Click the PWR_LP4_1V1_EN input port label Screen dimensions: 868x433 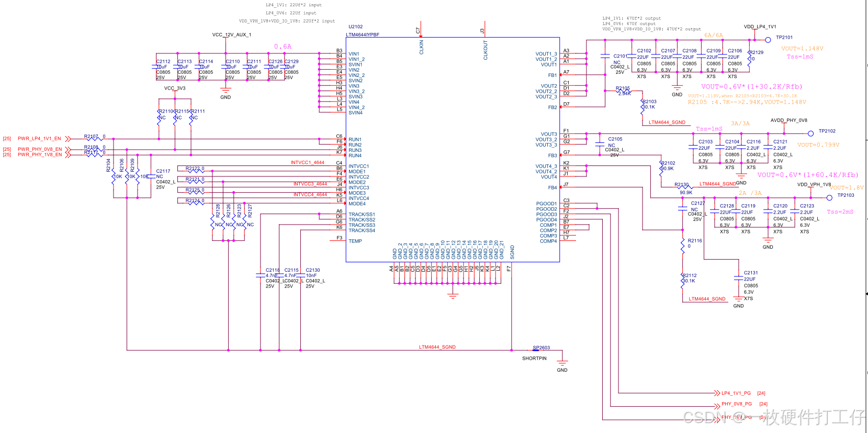pyautogui.click(x=39, y=139)
